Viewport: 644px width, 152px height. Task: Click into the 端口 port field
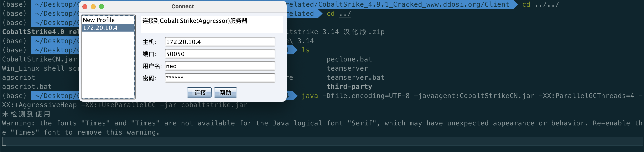(x=220, y=54)
